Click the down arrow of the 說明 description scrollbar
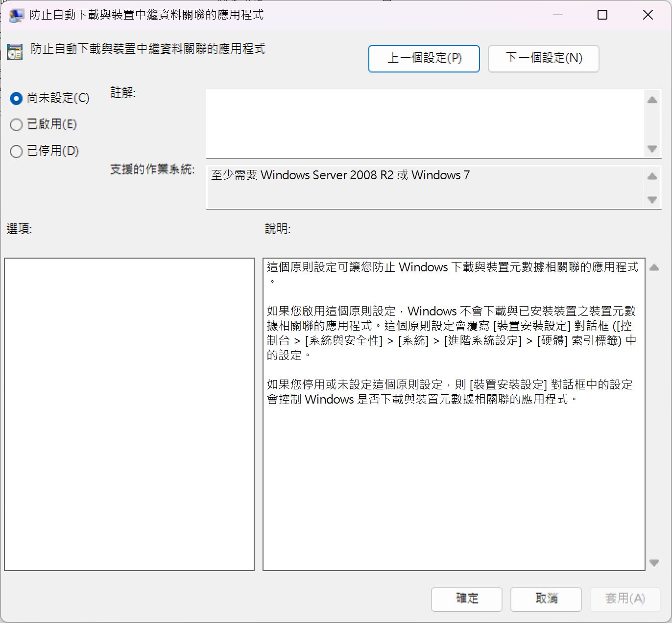This screenshot has height=623, width=672. click(x=654, y=563)
